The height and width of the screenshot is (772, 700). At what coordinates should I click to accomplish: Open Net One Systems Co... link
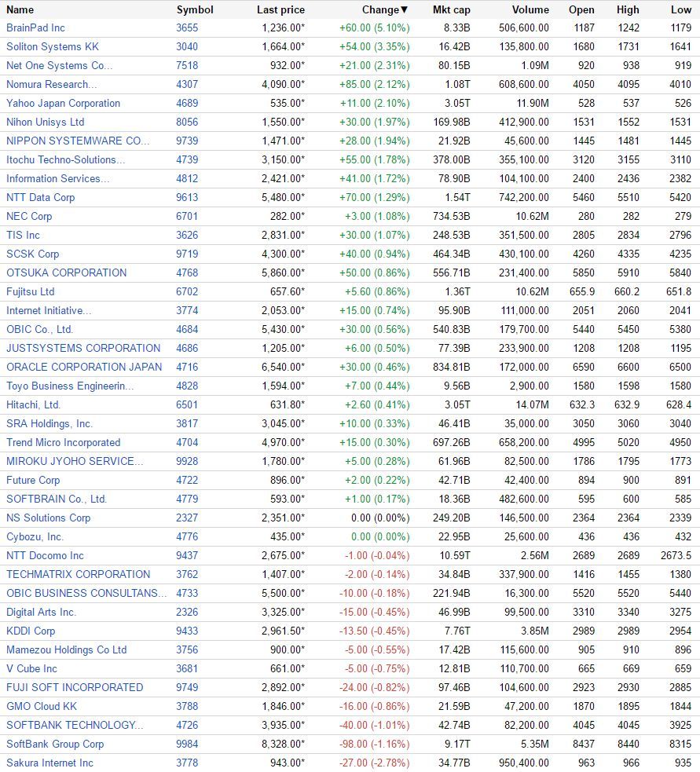(x=59, y=65)
